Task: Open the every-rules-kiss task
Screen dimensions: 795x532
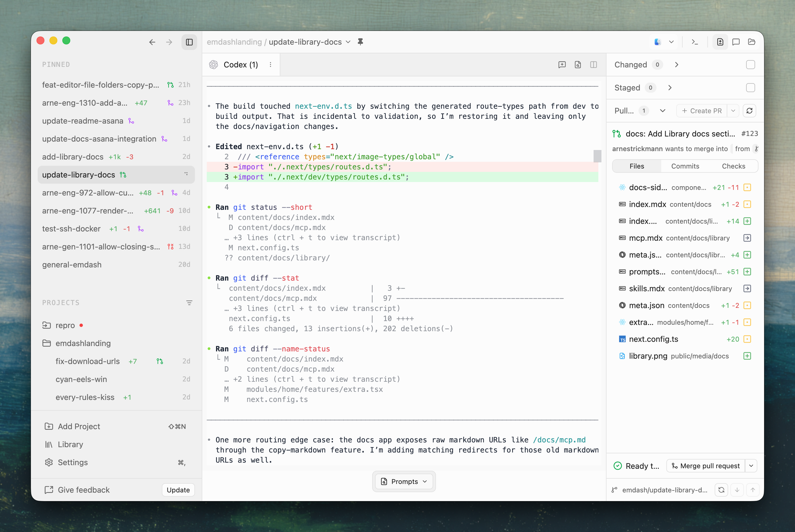Action: click(116, 397)
